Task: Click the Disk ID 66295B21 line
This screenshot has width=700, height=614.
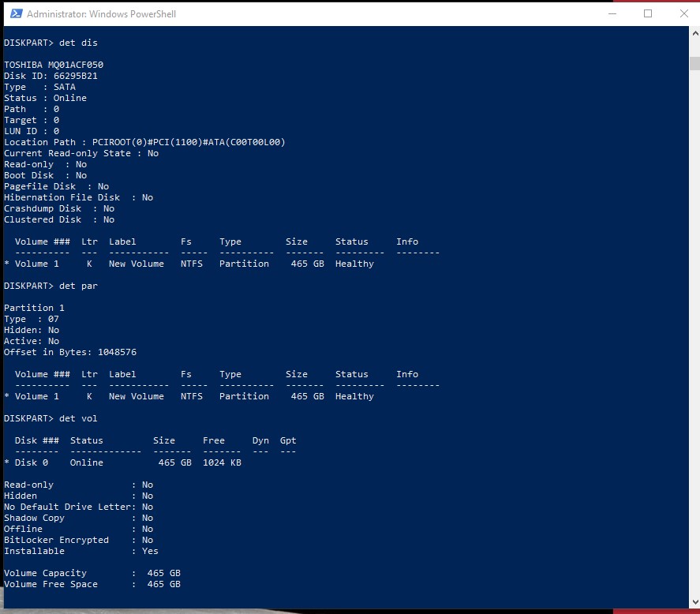Action: [x=51, y=76]
